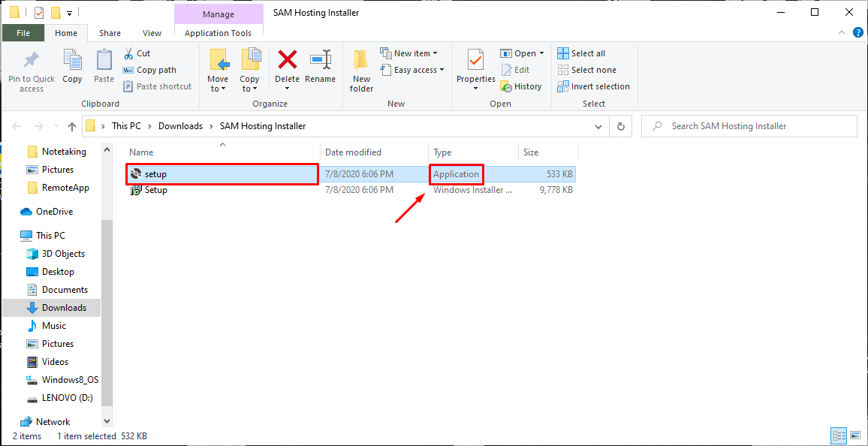Image resolution: width=868 pixels, height=446 pixels.
Task: Switch to the View tab
Action: point(152,33)
